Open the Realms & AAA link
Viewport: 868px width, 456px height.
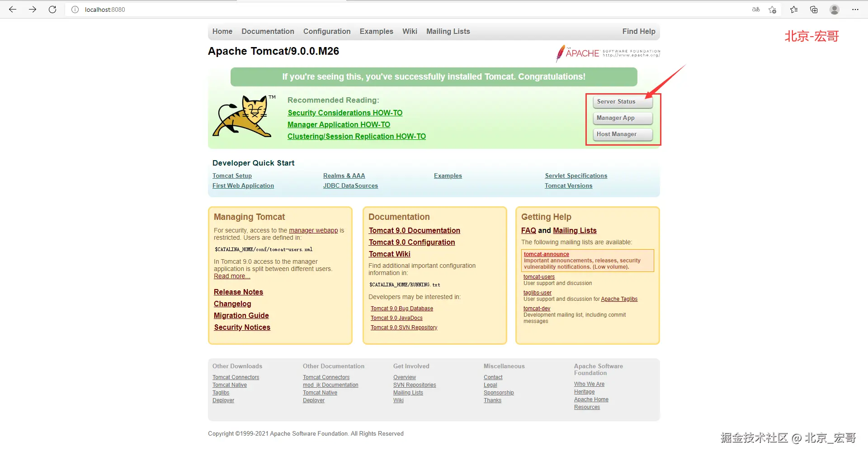click(x=344, y=176)
